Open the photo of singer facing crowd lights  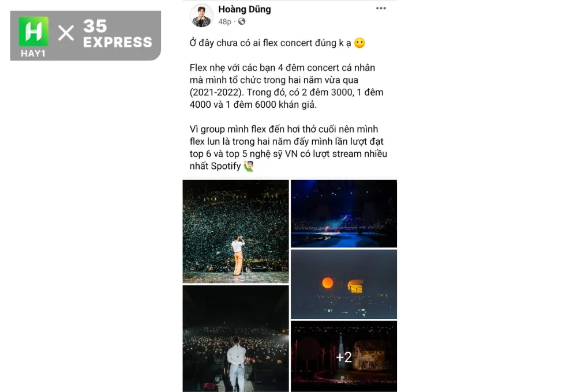235,338
